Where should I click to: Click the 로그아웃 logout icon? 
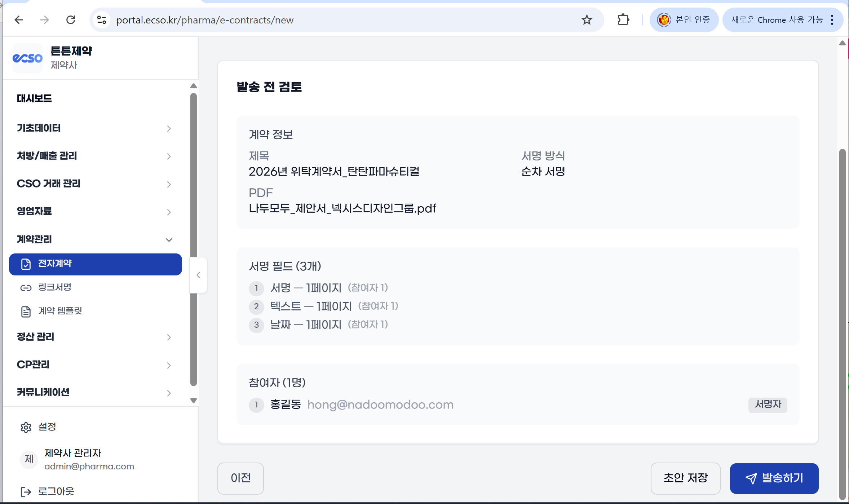[26, 492]
